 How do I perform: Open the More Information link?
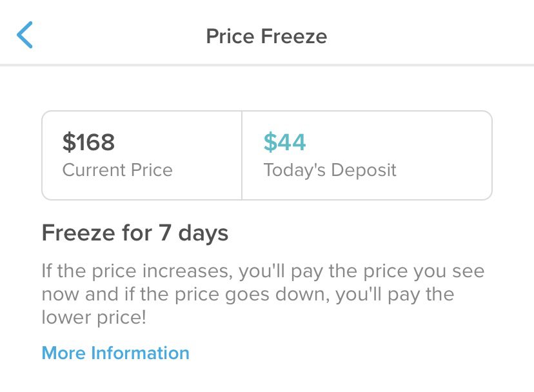tap(115, 353)
